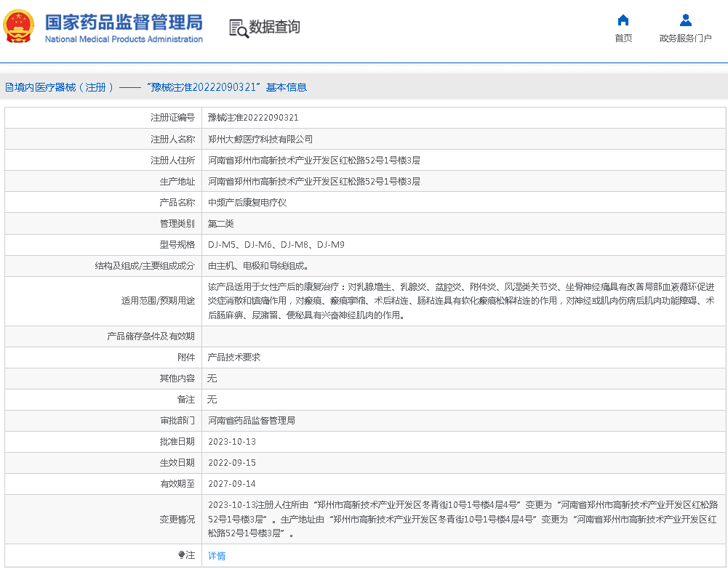Open the 详情 link in the last row
The height and width of the screenshot is (569, 728).
coord(217,556)
